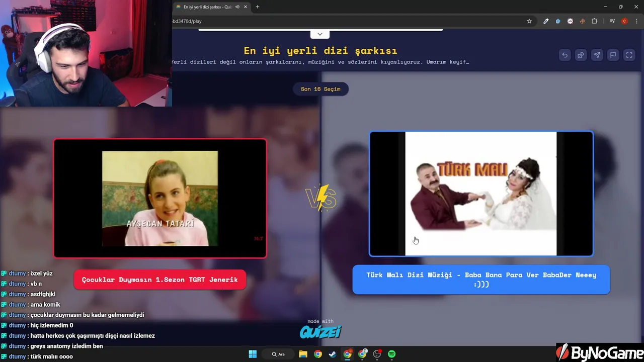This screenshot has width=644, height=362.
Task: Open the Extensions puzzle piece menu
Action: click(x=595, y=21)
